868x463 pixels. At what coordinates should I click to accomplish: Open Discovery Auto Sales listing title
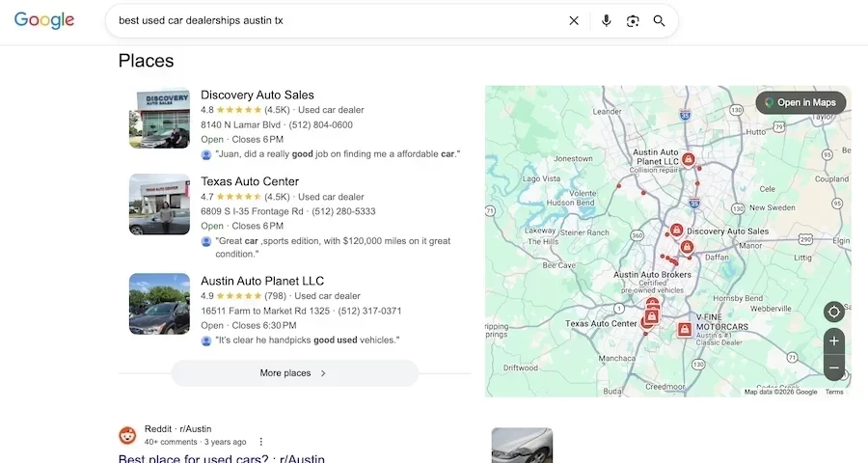pos(258,95)
